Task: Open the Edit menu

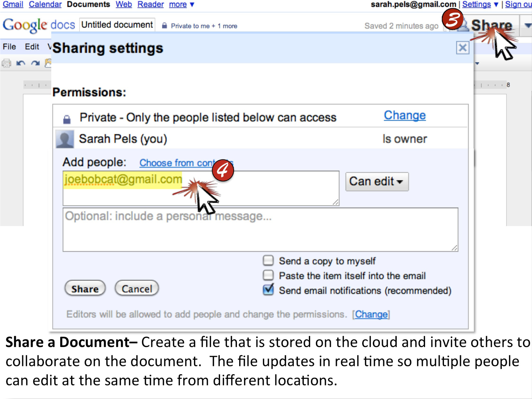Action: click(x=32, y=47)
